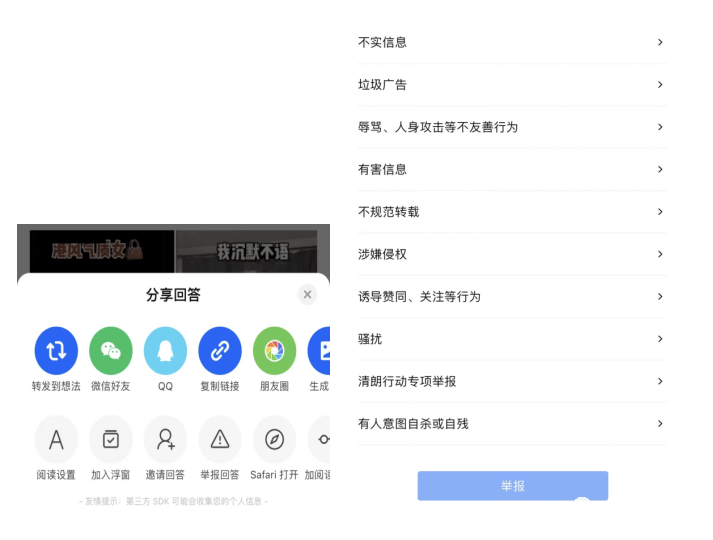Select 有人意图自杀或自残 reason text
This screenshot has width=713, height=540.
413,424
